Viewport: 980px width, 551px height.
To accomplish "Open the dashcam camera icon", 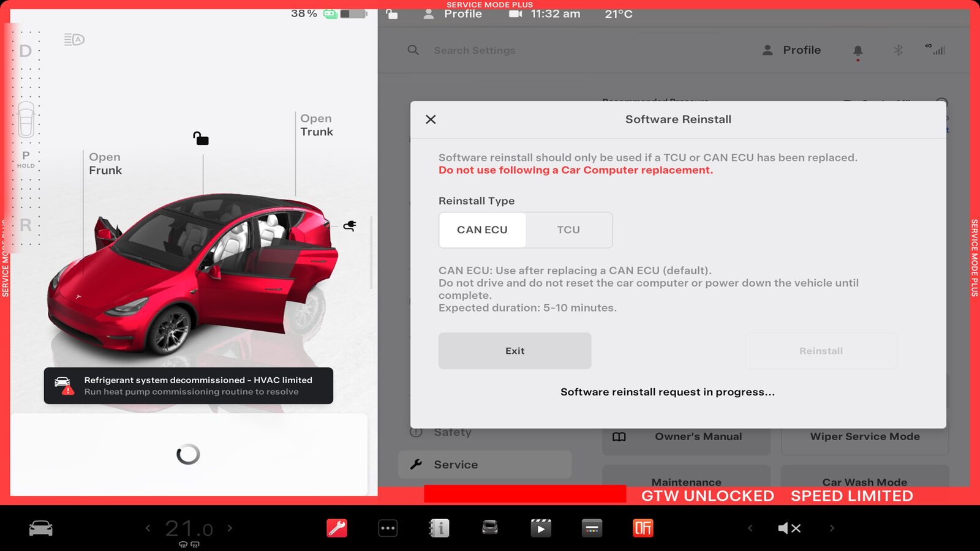I will 515,14.
